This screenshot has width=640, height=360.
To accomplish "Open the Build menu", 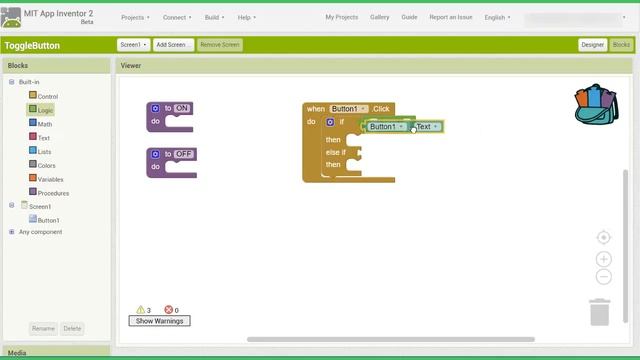I will click(x=214, y=18).
